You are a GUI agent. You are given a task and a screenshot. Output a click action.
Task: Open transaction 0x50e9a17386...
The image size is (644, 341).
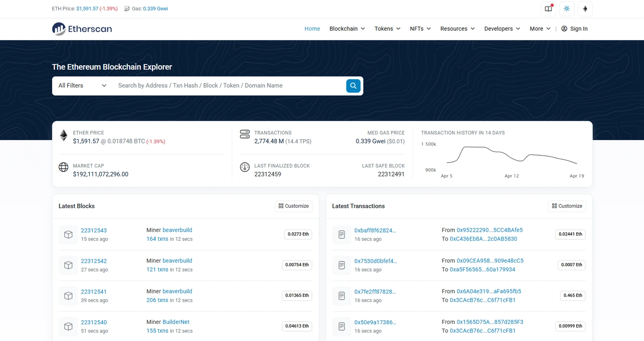(375, 322)
